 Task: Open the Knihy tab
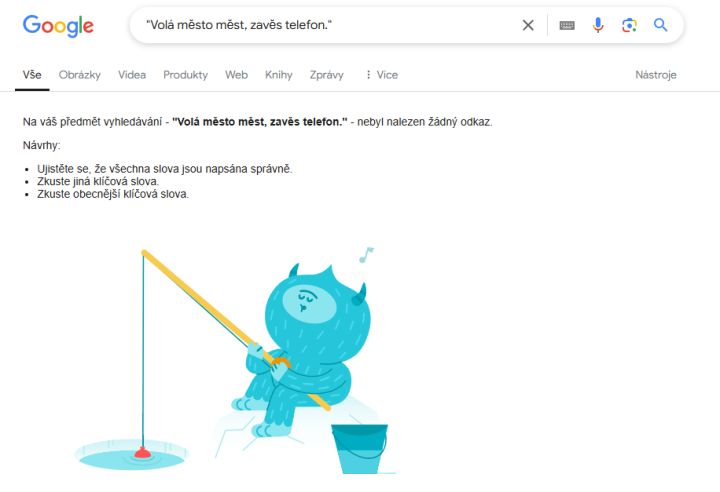pyautogui.click(x=279, y=75)
